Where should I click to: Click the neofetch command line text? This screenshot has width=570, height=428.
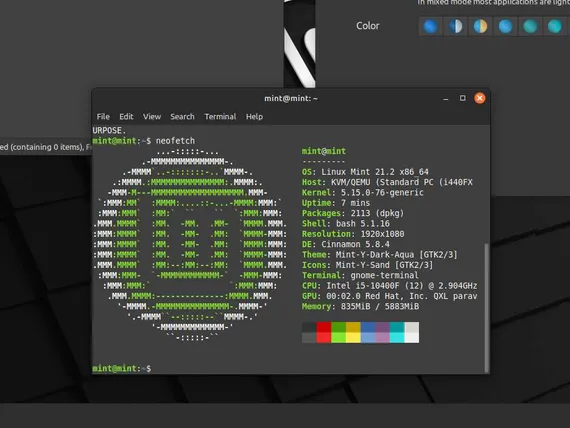click(x=176, y=141)
